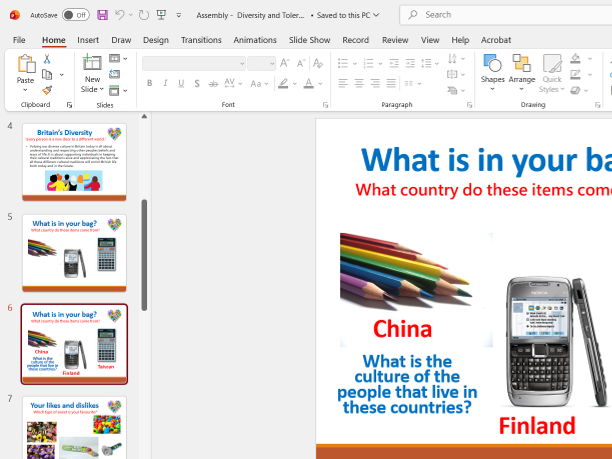Expand Saved to this PC dropdown

[376, 15]
